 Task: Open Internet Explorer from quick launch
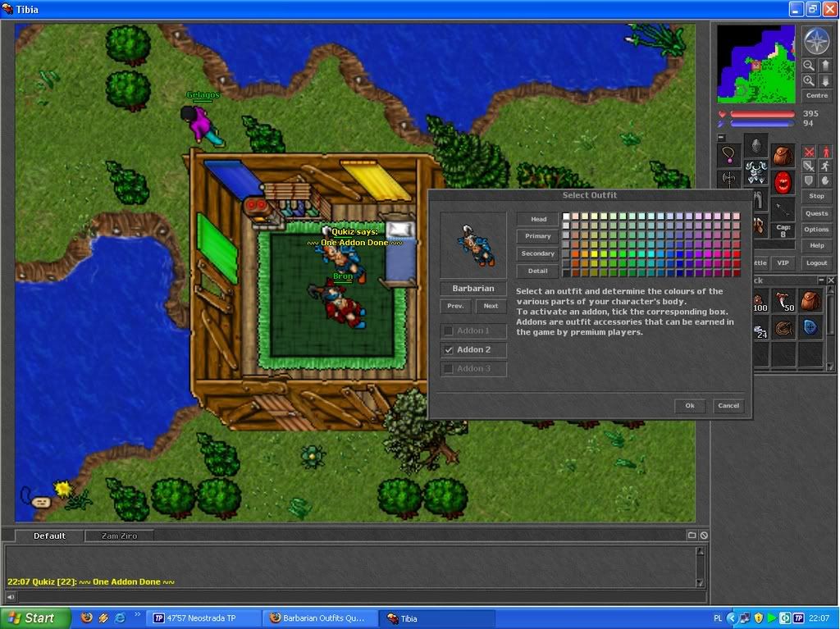[x=120, y=618]
